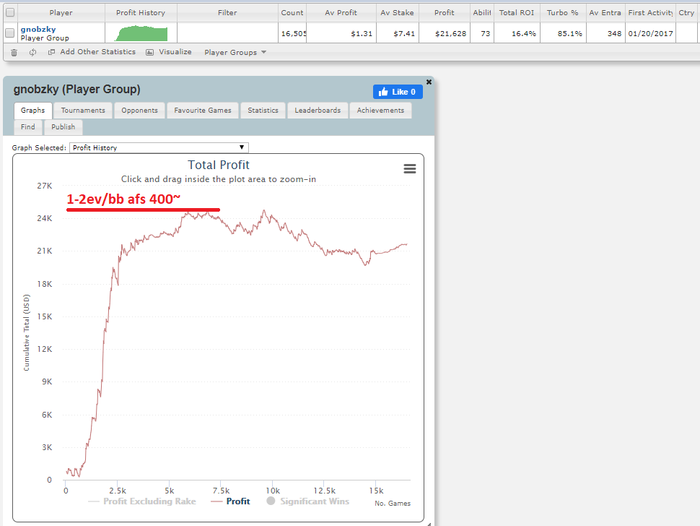Sort by the Profit History column header
Screen dimensions: 700x526
click(x=141, y=13)
